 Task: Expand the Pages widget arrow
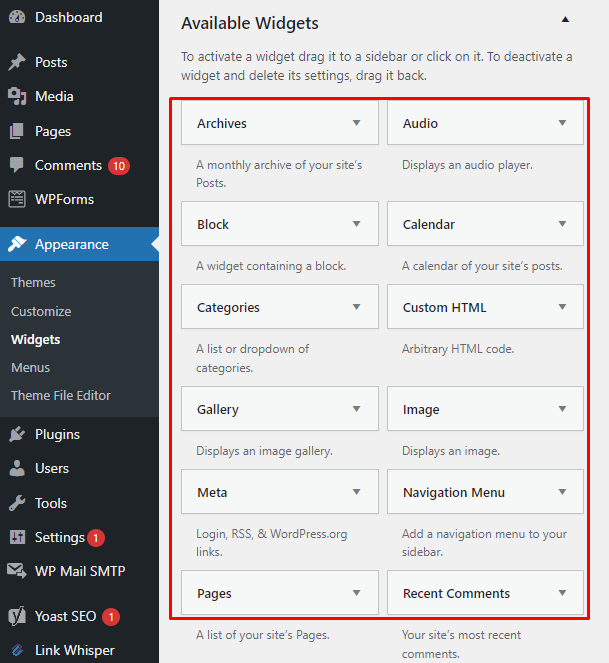(x=357, y=593)
